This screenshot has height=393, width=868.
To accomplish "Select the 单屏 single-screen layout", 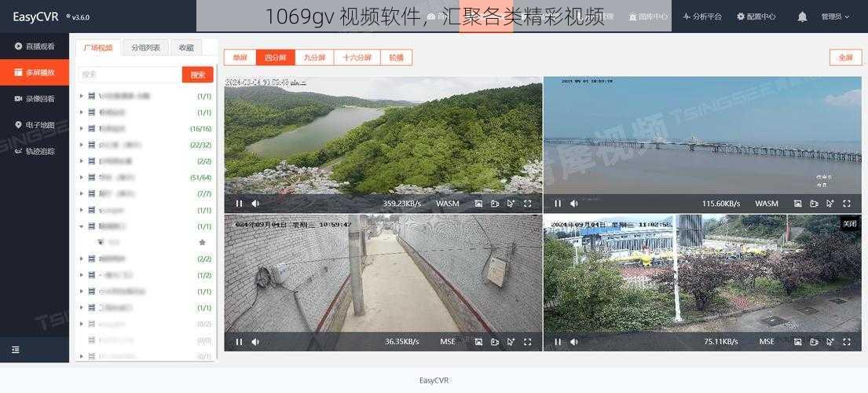I will [x=240, y=57].
